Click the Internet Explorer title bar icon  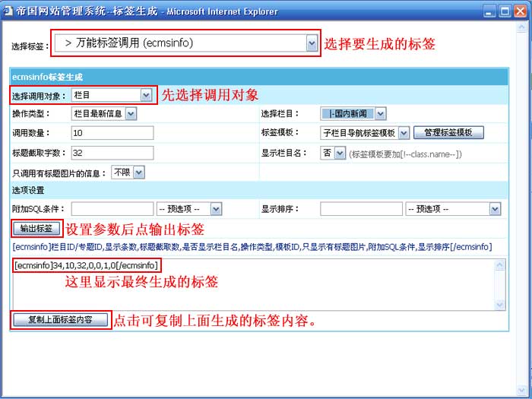click(9, 11)
